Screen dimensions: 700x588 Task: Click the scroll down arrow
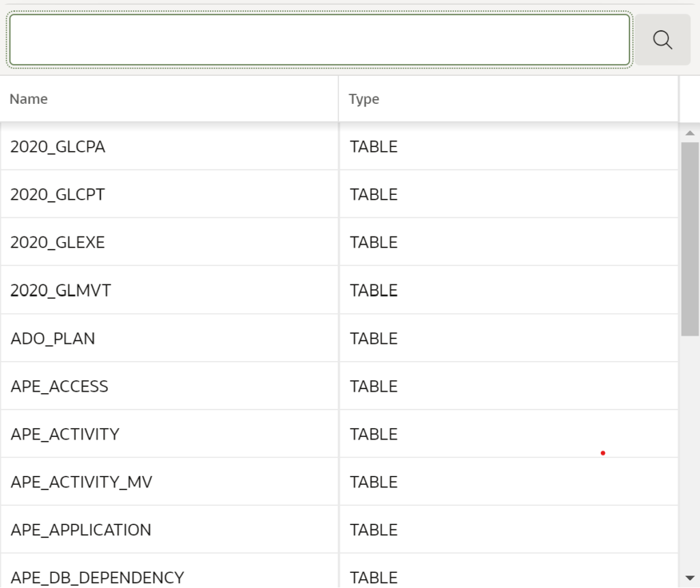click(x=690, y=578)
